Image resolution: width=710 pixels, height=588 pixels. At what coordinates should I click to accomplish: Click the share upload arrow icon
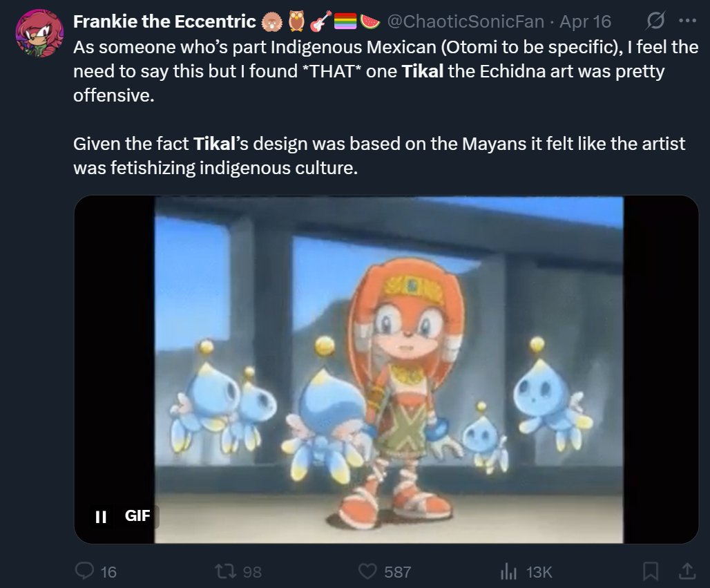pos(686,571)
